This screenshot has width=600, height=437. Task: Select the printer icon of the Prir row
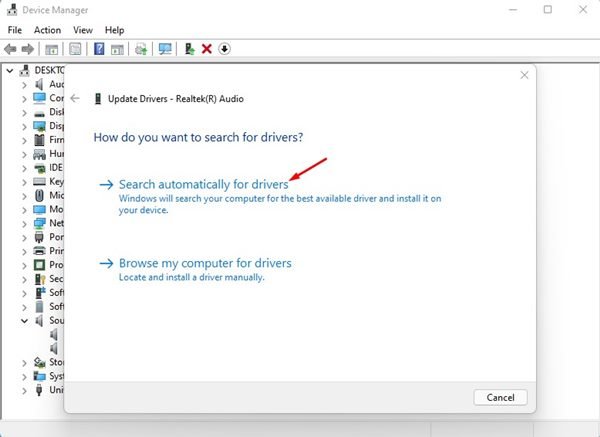pos(39,251)
